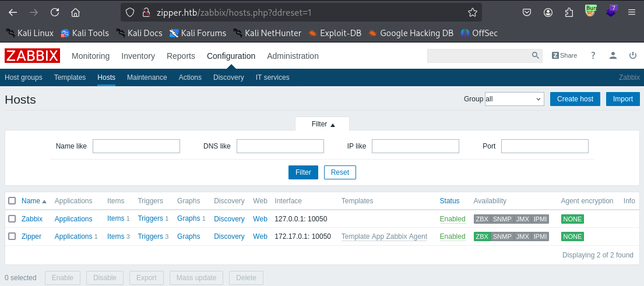Click the shield tracking protection icon

pyautogui.click(x=130, y=12)
